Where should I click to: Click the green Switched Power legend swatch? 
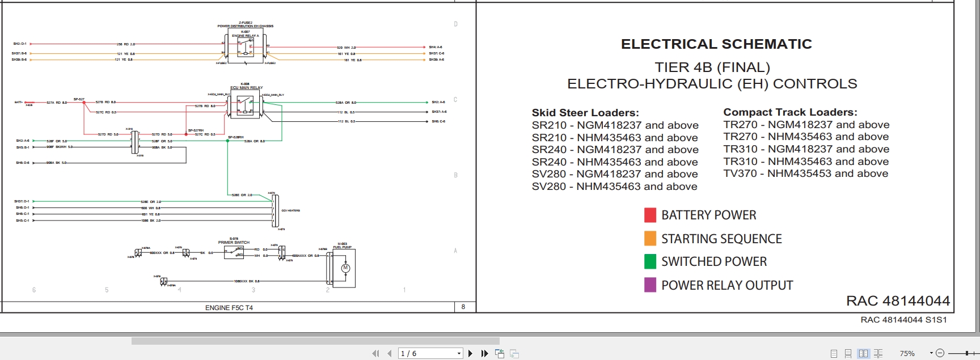click(x=650, y=261)
